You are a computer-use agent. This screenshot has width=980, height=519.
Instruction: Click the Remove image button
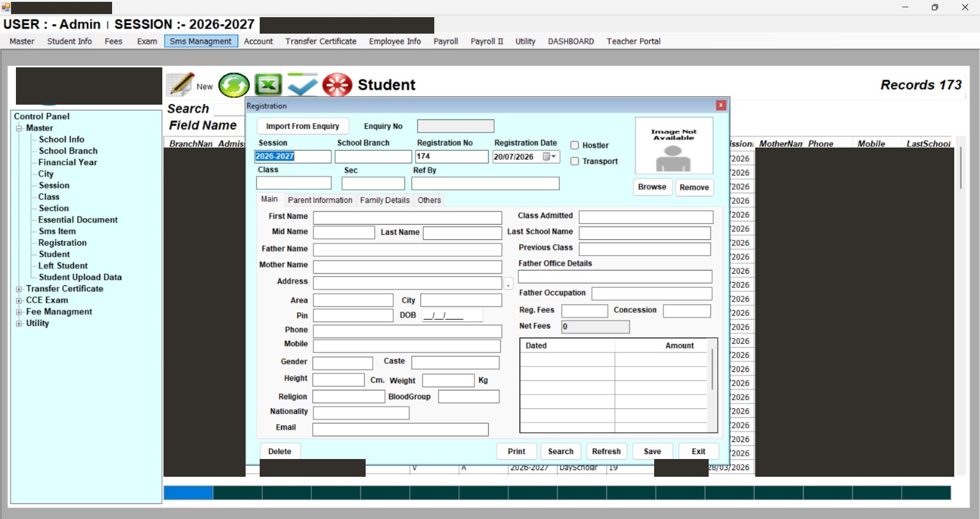pos(694,187)
